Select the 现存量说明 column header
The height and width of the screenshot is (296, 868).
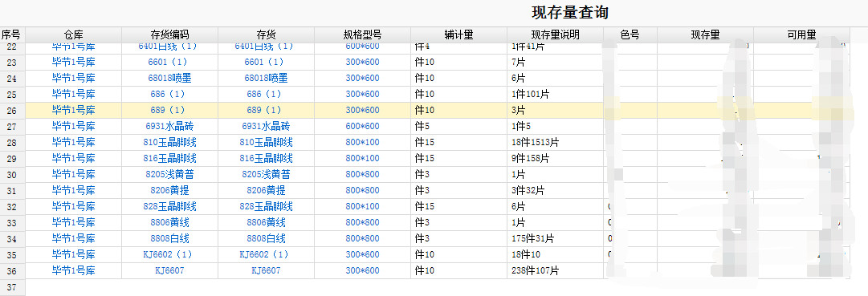pyautogui.click(x=555, y=34)
